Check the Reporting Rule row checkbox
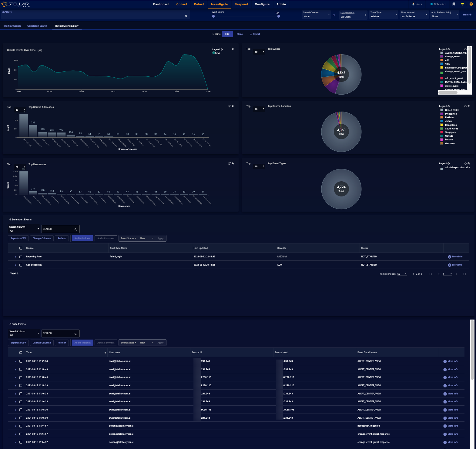This screenshot has width=476, height=449. tap(21, 257)
